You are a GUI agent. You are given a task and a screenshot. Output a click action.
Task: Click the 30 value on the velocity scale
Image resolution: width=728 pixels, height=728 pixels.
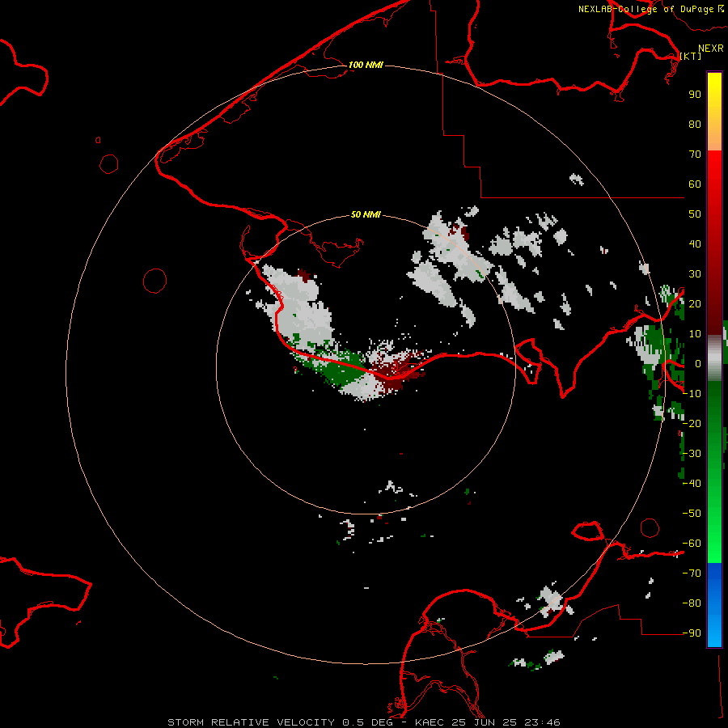click(695, 274)
